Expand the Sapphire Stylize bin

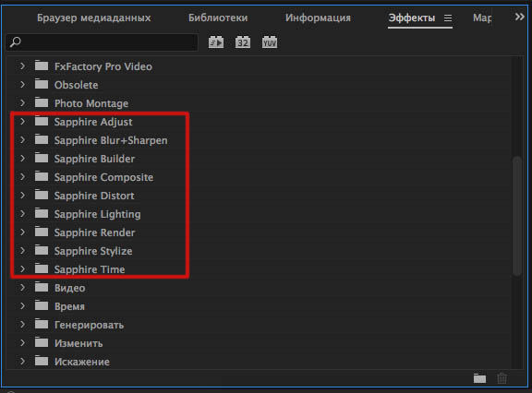(x=22, y=250)
